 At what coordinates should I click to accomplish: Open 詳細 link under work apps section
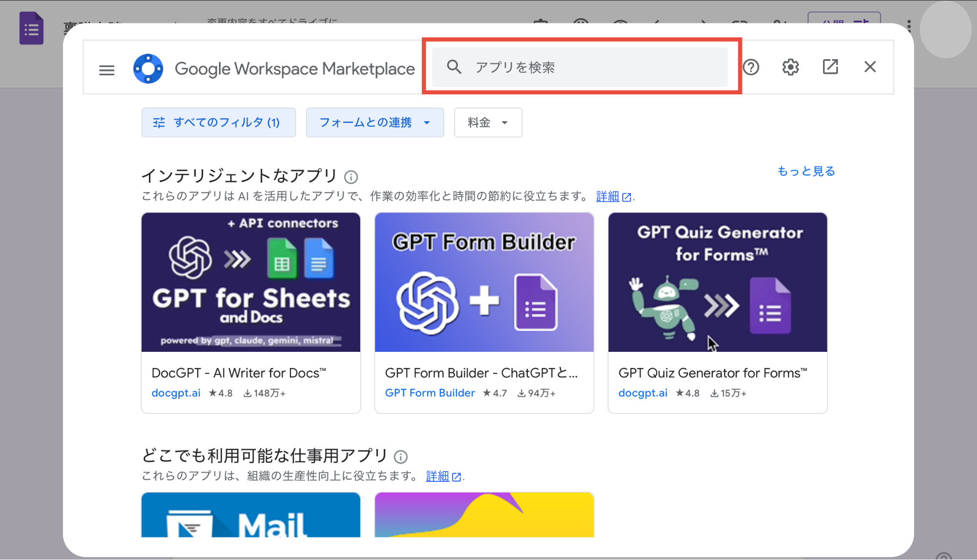pos(443,476)
